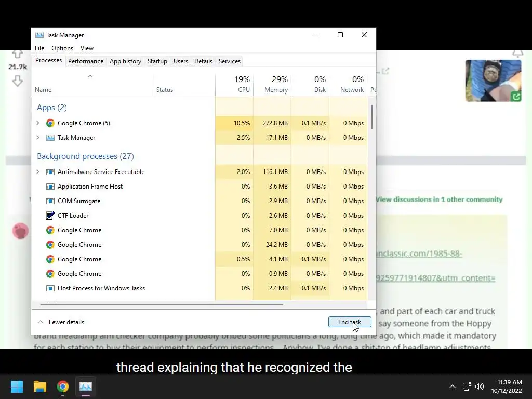Click Chrome icon in 4.1 MB row

point(50,259)
